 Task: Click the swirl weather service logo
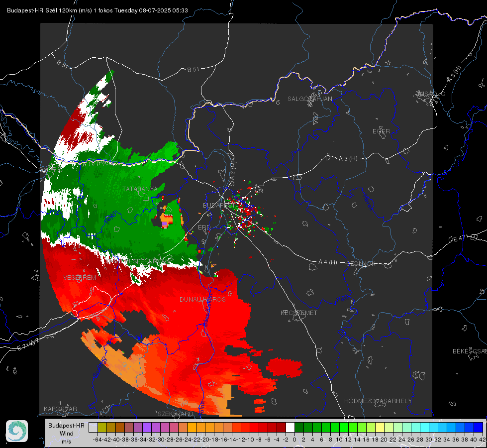17,431
